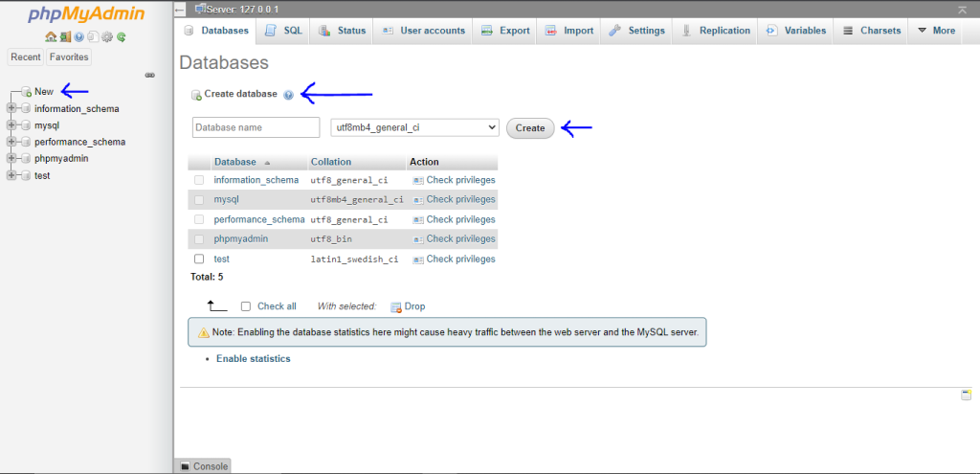Check privileges for phpmyadmin database
Viewport: 980px width, 474px height.
pos(454,238)
